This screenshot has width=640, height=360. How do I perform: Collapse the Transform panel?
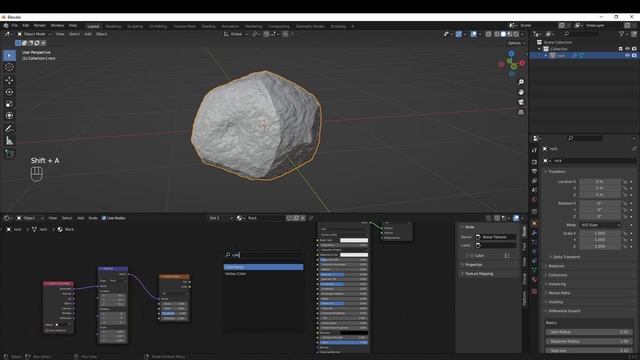click(x=557, y=172)
